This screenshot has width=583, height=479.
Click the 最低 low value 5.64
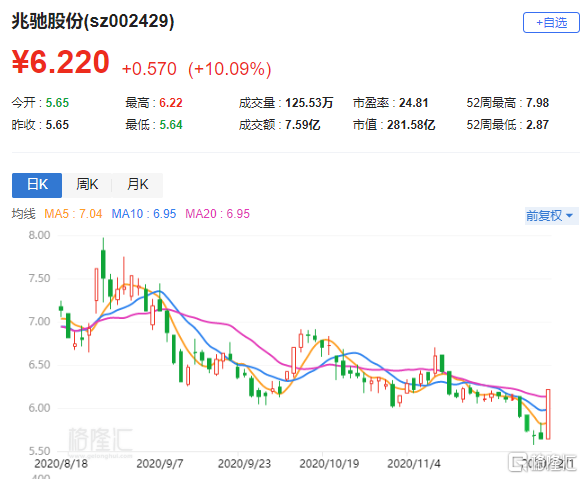171,125
